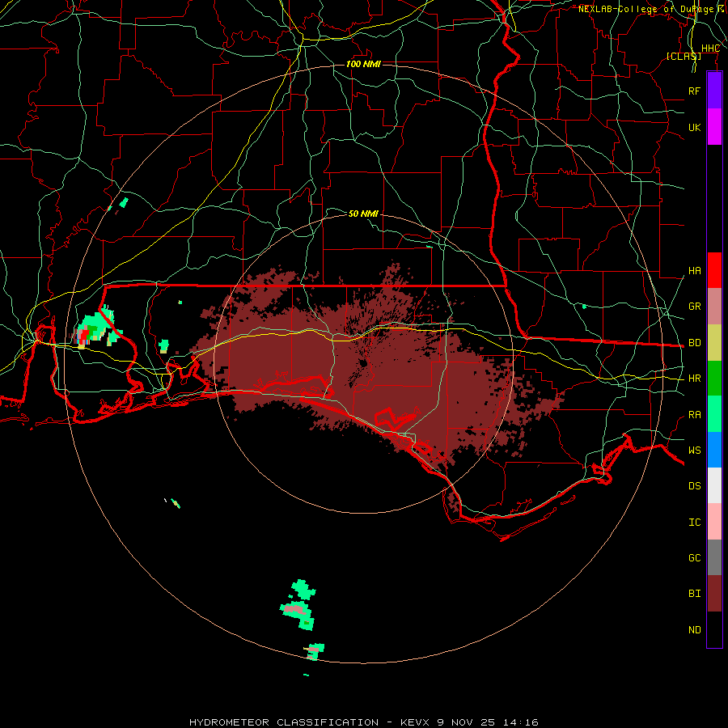Click the 'HYDROMETEOR CLASSIFICATION' title text
Image resolution: width=728 pixels, height=728 pixels.
(x=284, y=722)
